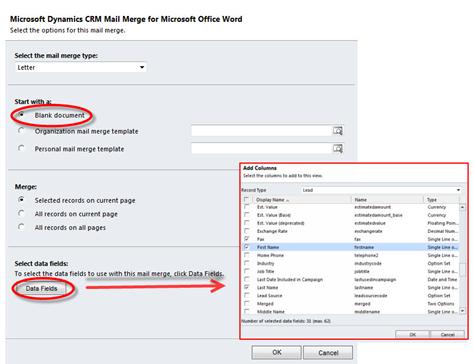Screen dimensions: 474x364
Task: Check the Job Title checkbox
Action: pyautogui.click(x=247, y=271)
